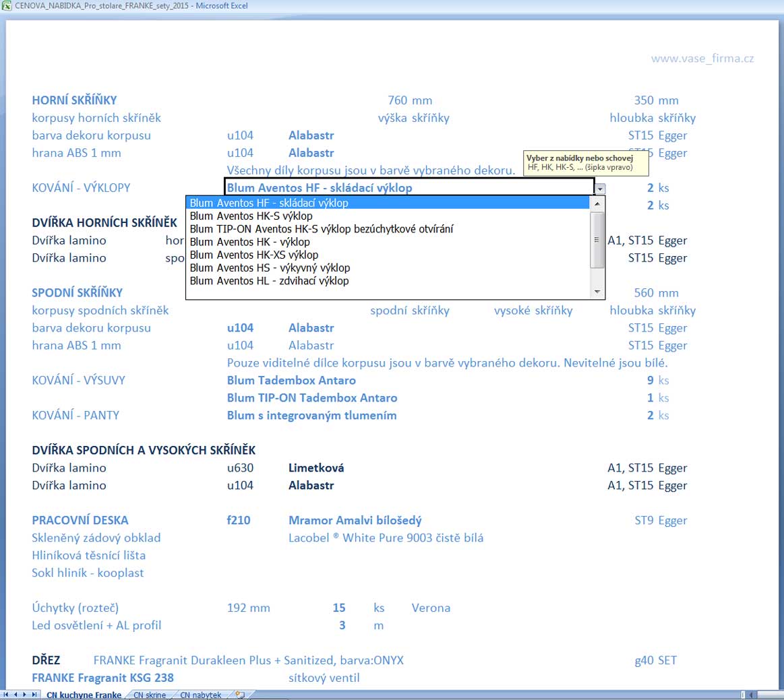Screen dimensions: 784x700
Task: Click the Excel application icon in the title bar
Action: (x=7, y=6)
